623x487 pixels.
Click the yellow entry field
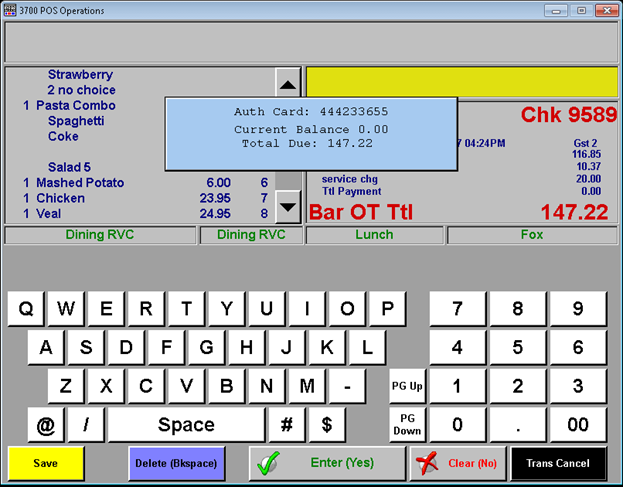point(461,82)
